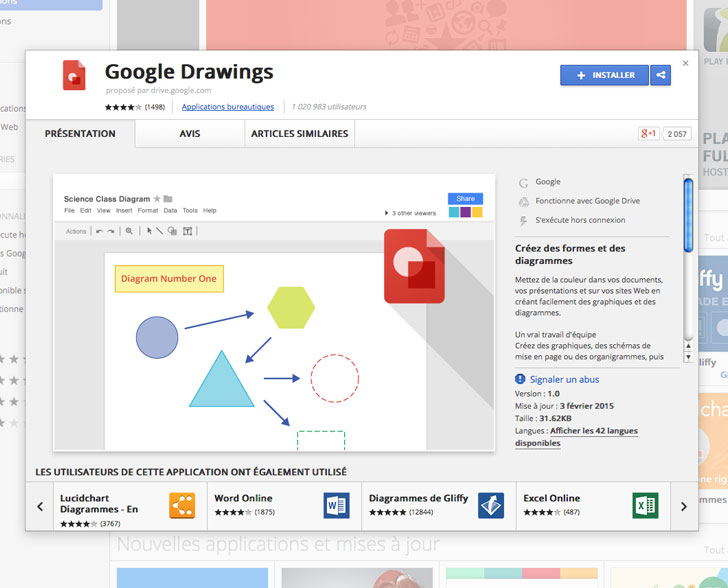Screen dimensions: 728x588
Task: Click the abuse report exclamation icon
Action: coord(520,379)
